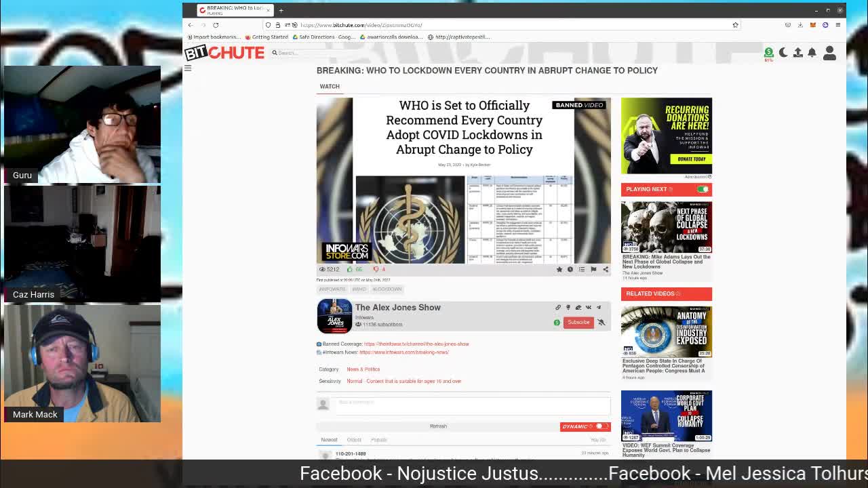Open the Donate Today ad banner
Viewport: 868px width, 488px height.
667,136
